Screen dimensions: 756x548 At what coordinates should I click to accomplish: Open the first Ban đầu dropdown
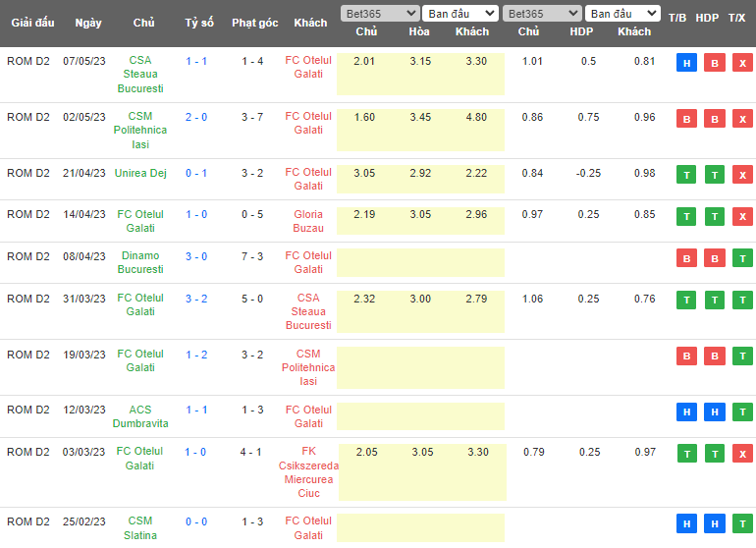coord(460,14)
